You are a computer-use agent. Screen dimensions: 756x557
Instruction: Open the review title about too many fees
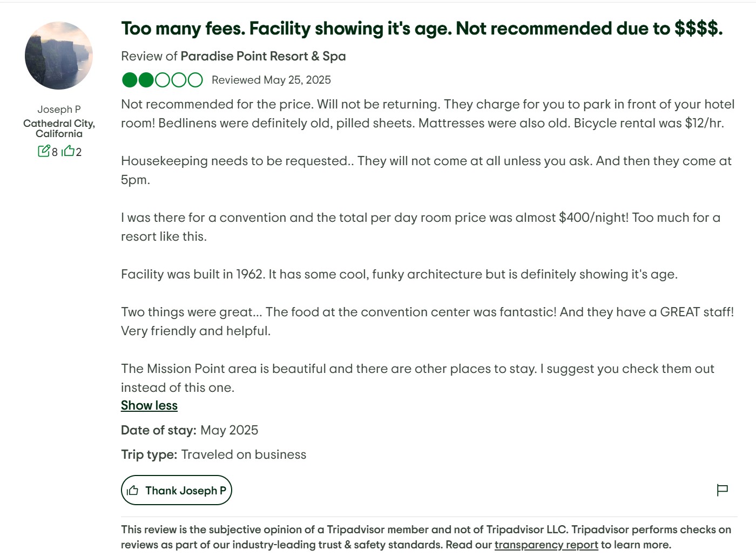pos(422,29)
